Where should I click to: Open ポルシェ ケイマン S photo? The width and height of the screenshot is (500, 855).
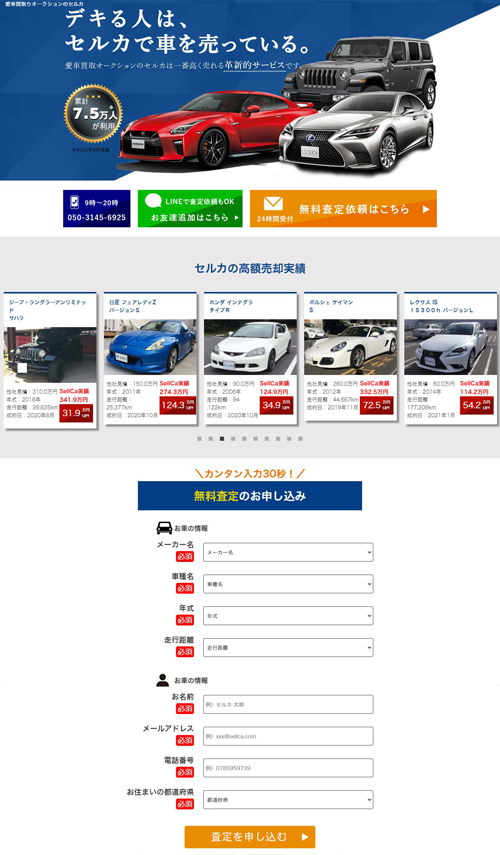(351, 347)
